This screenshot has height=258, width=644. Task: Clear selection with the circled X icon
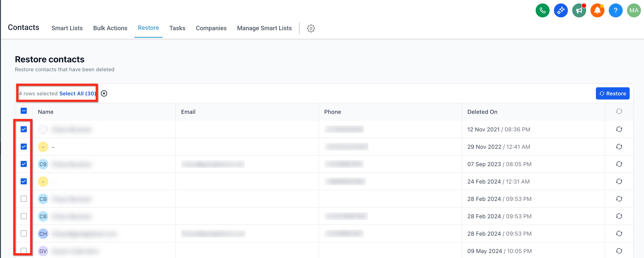104,93
